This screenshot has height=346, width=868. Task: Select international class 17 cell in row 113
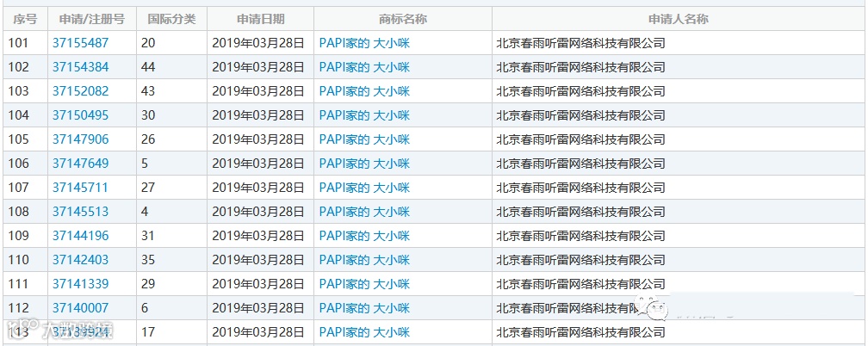click(171, 332)
